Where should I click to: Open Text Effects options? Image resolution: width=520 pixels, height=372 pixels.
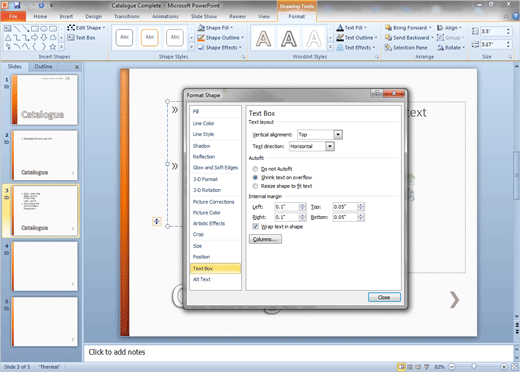[x=356, y=48]
